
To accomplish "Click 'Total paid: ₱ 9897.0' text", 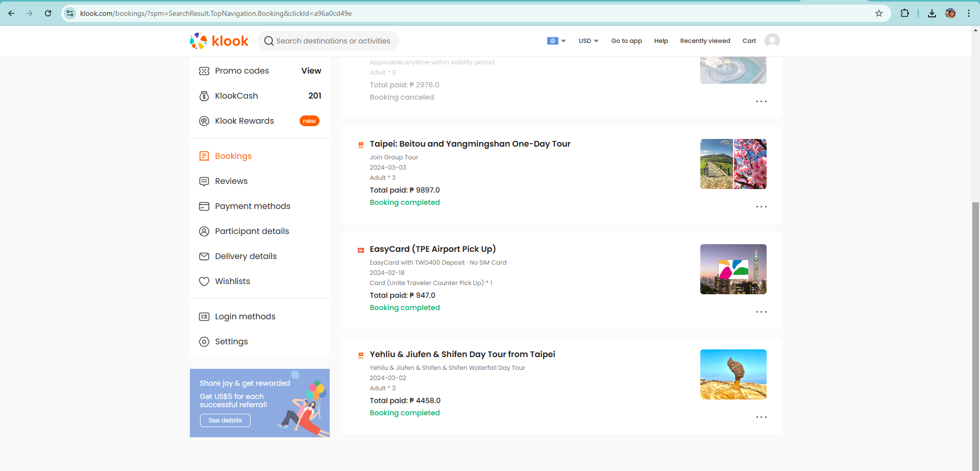I will point(405,190).
